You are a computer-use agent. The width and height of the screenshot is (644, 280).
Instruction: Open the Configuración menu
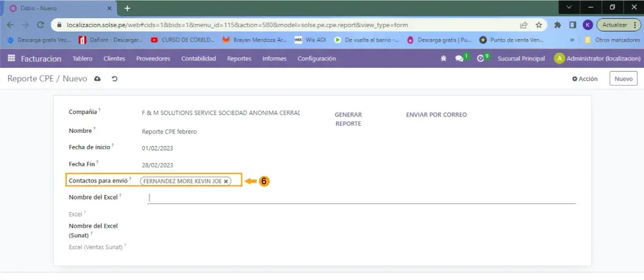point(316,59)
